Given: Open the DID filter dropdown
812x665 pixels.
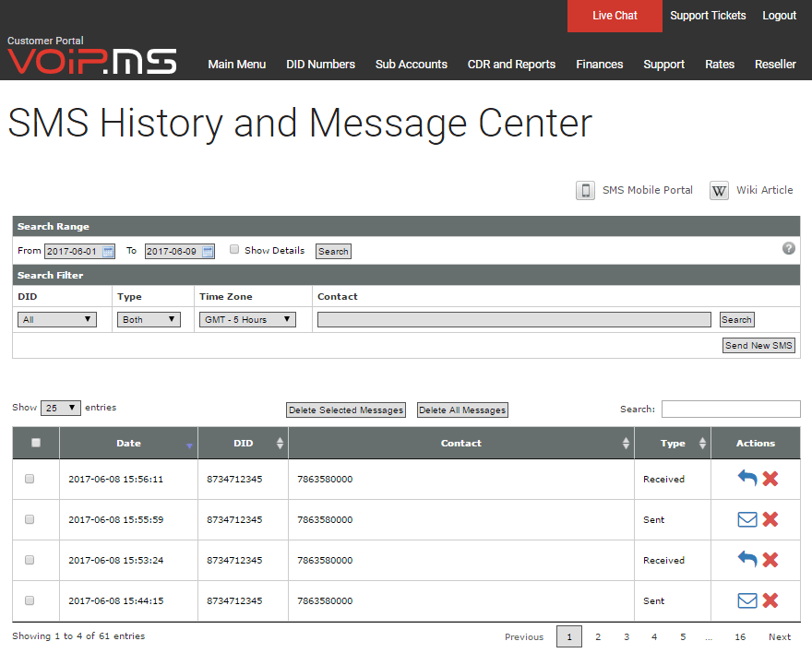Looking at the screenshot, I should [56, 318].
